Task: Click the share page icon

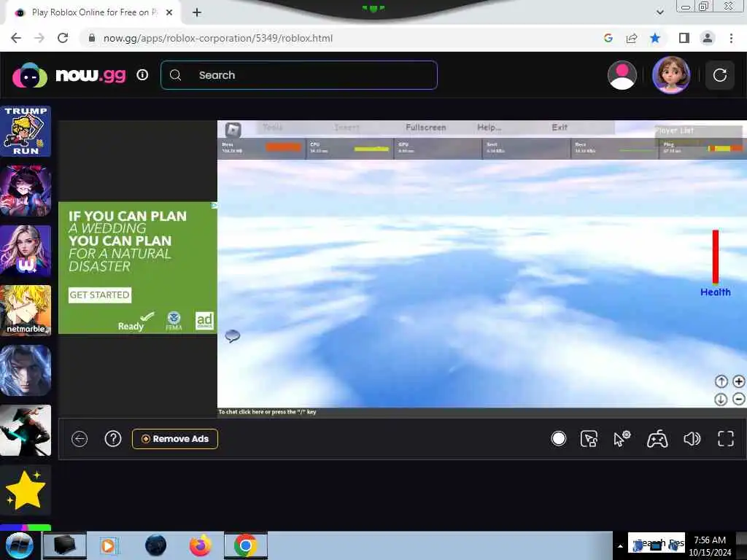Action: (x=632, y=38)
